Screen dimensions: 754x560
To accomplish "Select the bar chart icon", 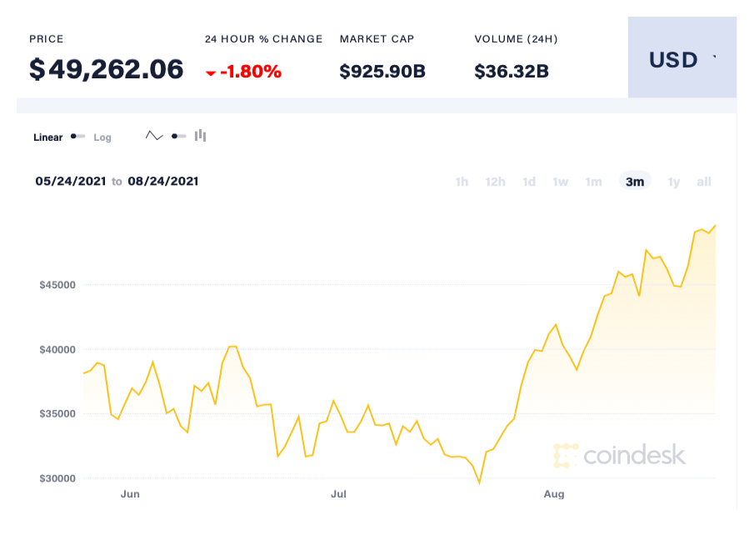I will click(x=200, y=136).
